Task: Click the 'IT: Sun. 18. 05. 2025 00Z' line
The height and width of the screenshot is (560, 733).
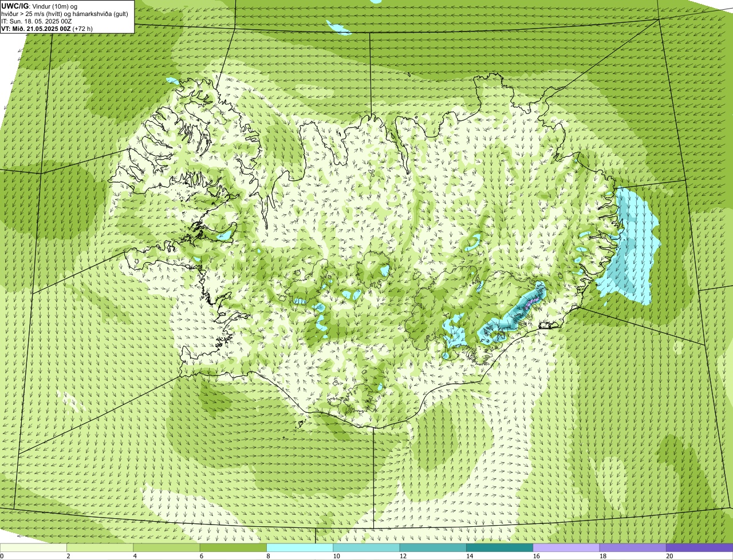Action: [37, 21]
